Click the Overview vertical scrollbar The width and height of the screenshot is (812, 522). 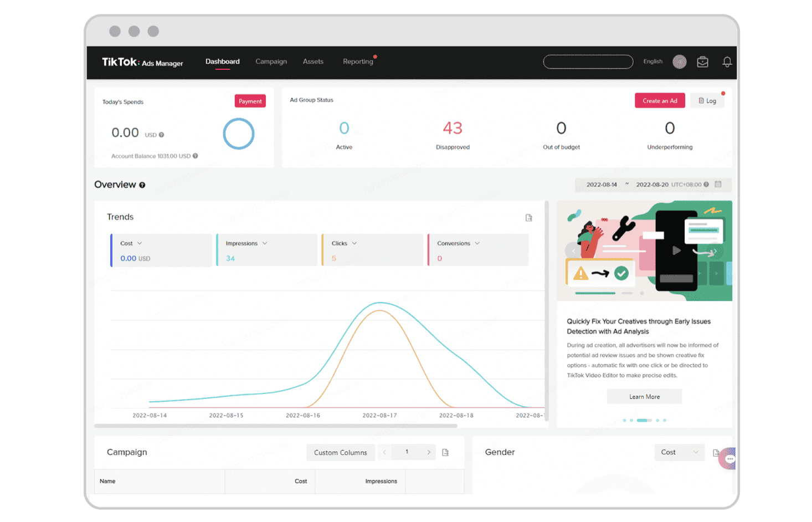pos(546,311)
